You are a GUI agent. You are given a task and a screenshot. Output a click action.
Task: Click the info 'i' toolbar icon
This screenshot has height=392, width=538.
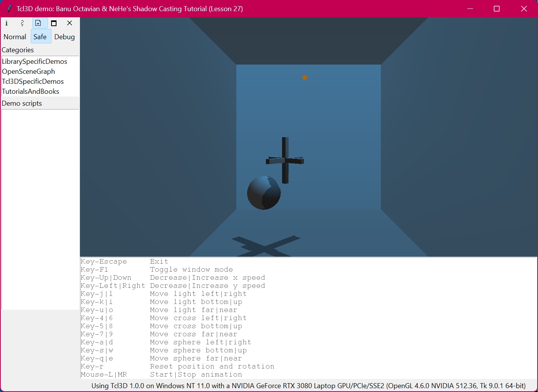point(7,23)
